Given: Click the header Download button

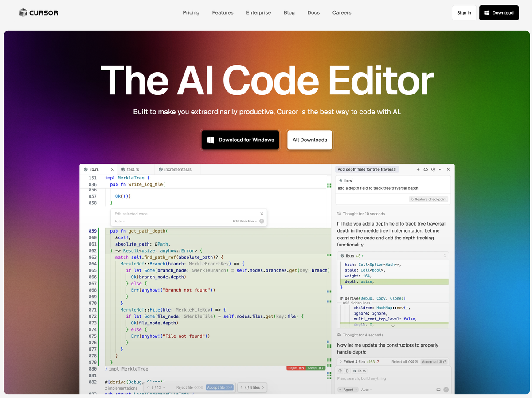Looking at the screenshot, I should 499,13.
